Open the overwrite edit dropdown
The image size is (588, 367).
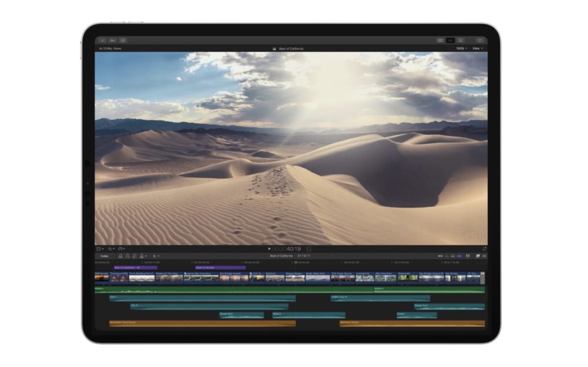(143, 256)
